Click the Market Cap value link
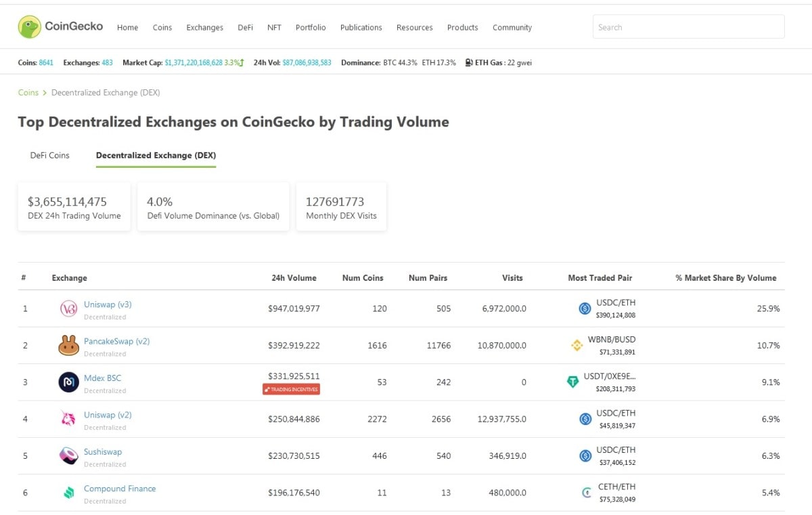Screen dimensions: 812x515 [x=194, y=62]
